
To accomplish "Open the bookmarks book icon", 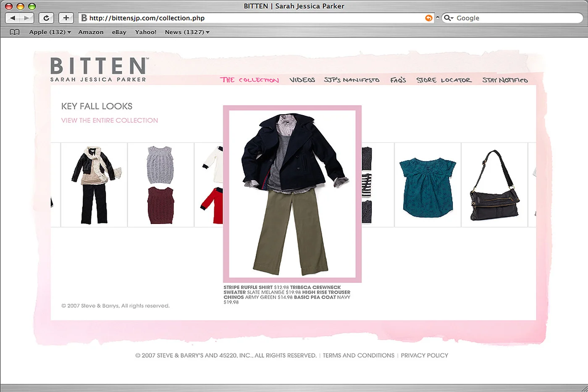I will point(15,32).
